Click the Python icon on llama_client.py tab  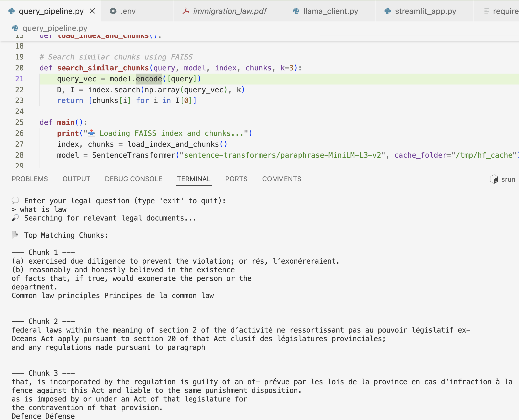click(296, 11)
